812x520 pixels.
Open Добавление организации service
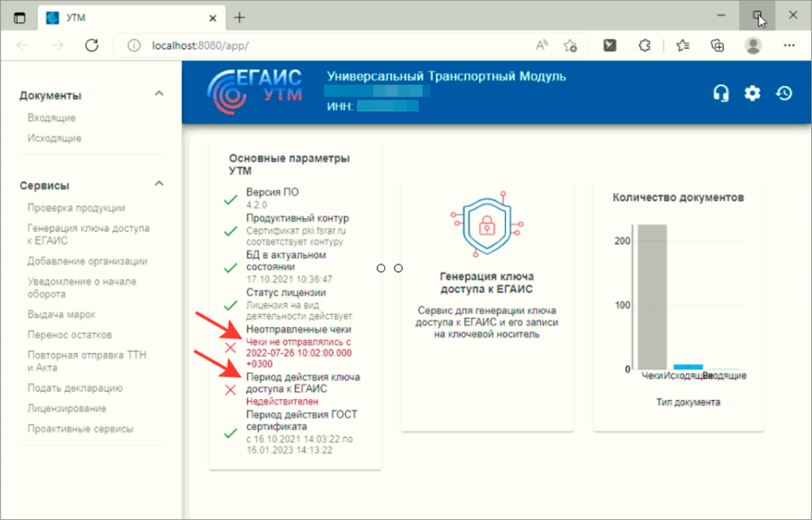point(87,261)
